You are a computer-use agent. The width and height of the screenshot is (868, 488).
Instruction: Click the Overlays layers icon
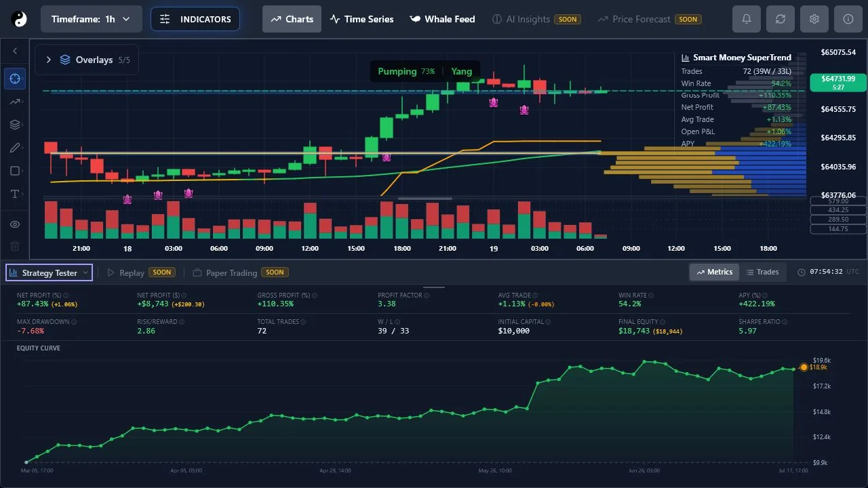click(x=65, y=60)
